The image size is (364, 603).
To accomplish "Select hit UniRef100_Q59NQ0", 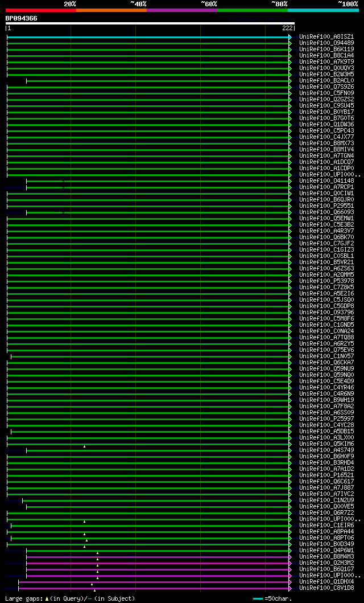I will 327,375.
